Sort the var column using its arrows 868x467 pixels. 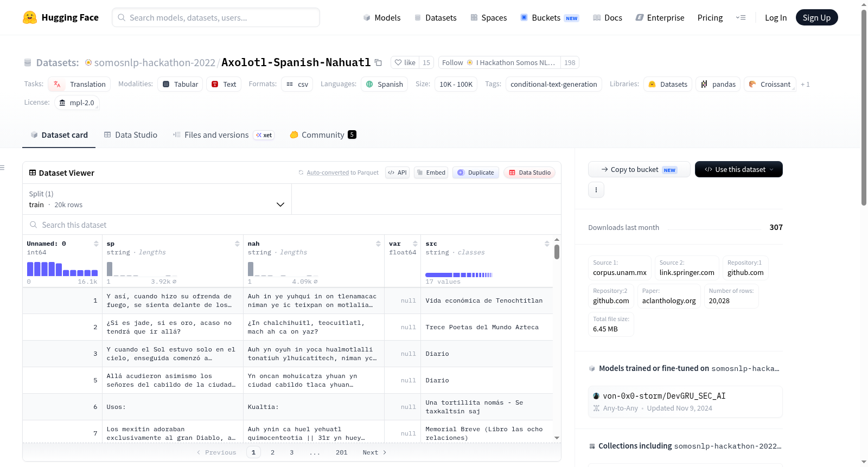[x=415, y=244]
